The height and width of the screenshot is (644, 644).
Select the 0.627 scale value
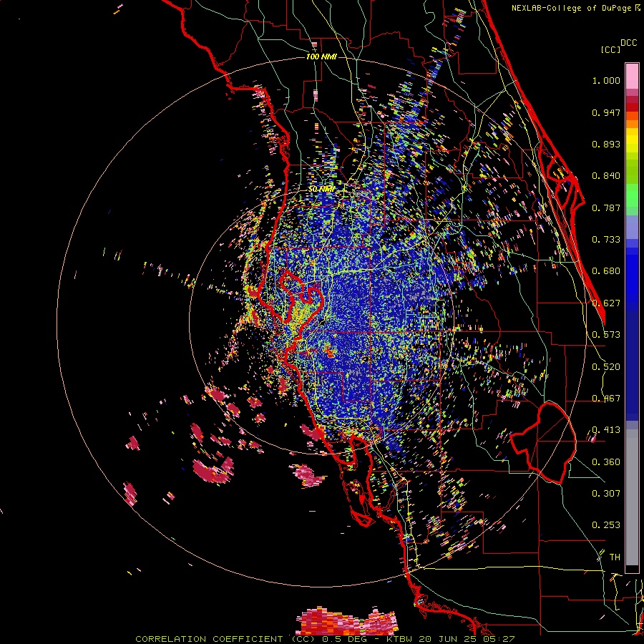pyautogui.click(x=606, y=303)
